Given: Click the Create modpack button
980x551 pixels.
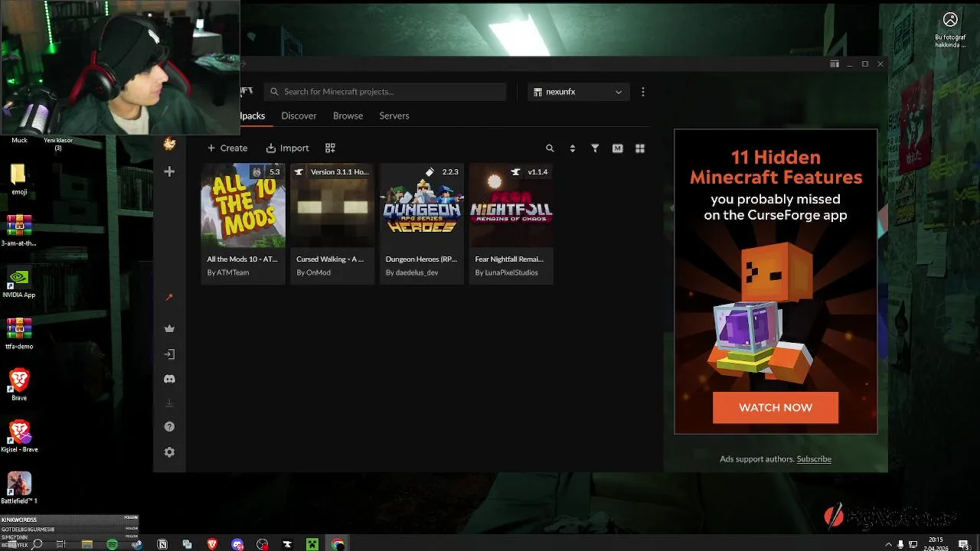Looking at the screenshot, I should (227, 148).
